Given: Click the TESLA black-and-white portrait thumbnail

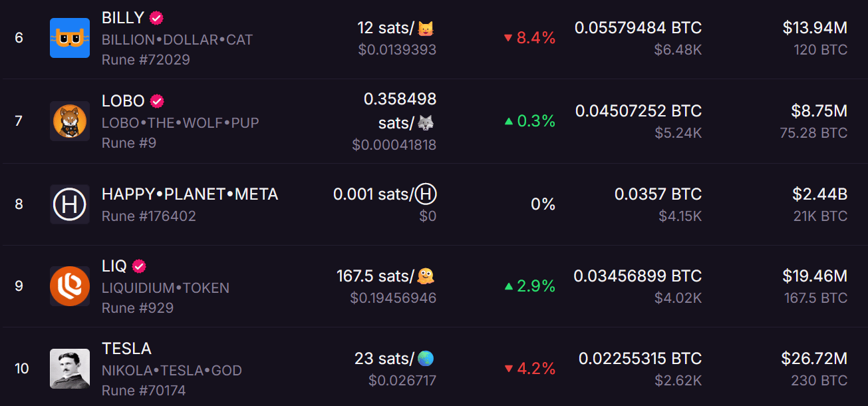Looking at the screenshot, I should pos(70,369).
